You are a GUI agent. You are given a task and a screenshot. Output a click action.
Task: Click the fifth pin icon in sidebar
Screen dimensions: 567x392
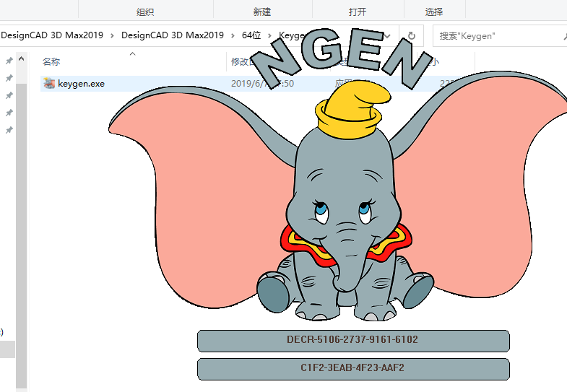(9, 130)
